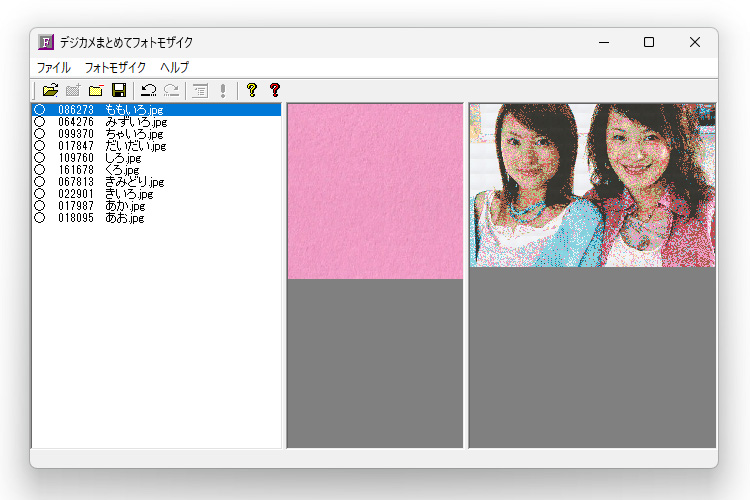Toggle the circle next to みずいろ.jpg

40,122
